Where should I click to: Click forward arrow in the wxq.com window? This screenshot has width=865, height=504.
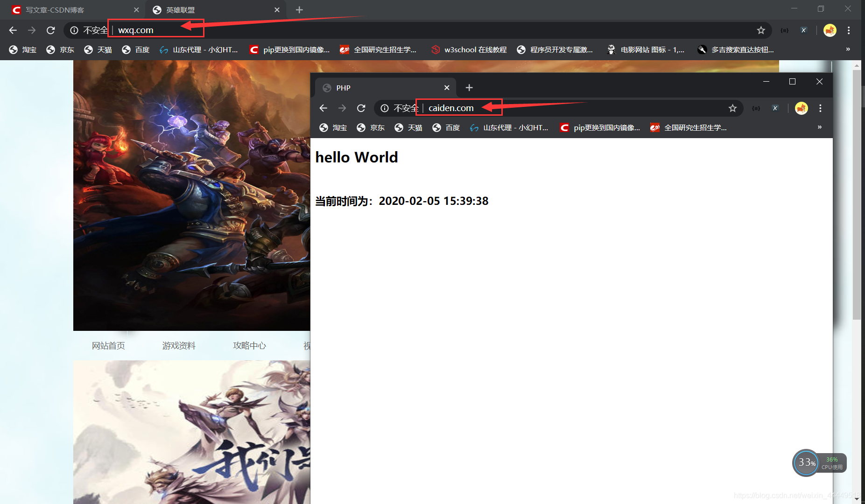pos(32,30)
